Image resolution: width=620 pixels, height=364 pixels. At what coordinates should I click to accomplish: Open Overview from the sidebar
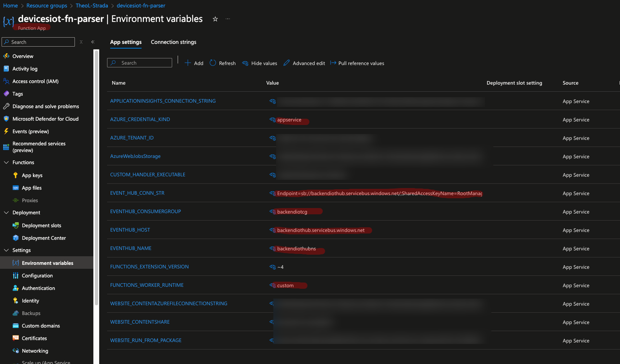pyautogui.click(x=23, y=56)
